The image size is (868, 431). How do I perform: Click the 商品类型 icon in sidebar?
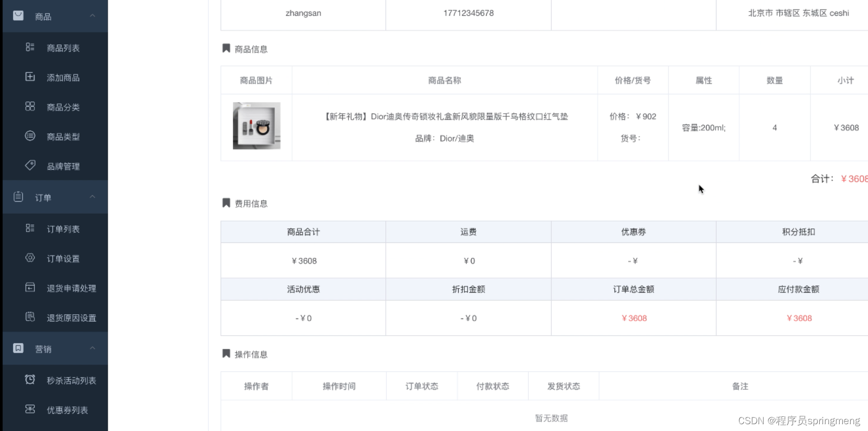[x=30, y=136]
